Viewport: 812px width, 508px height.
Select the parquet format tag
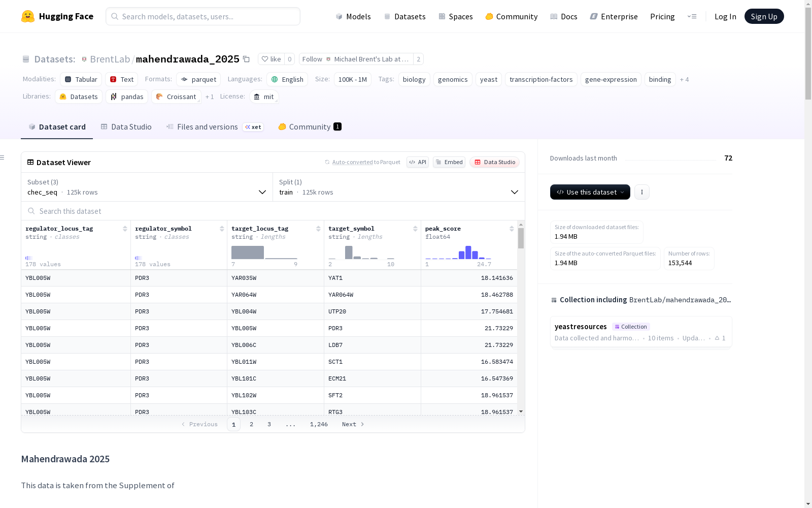[198, 79]
